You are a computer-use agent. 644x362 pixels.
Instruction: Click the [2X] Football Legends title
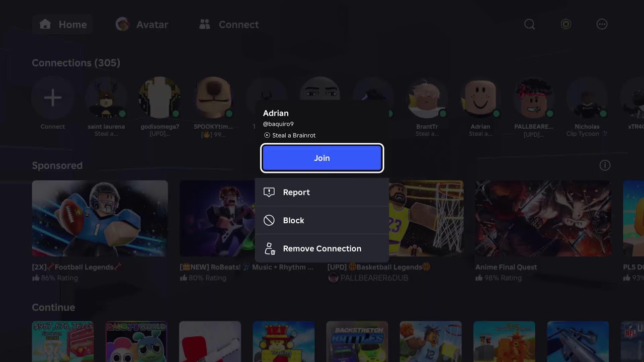[x=76, y=267]
